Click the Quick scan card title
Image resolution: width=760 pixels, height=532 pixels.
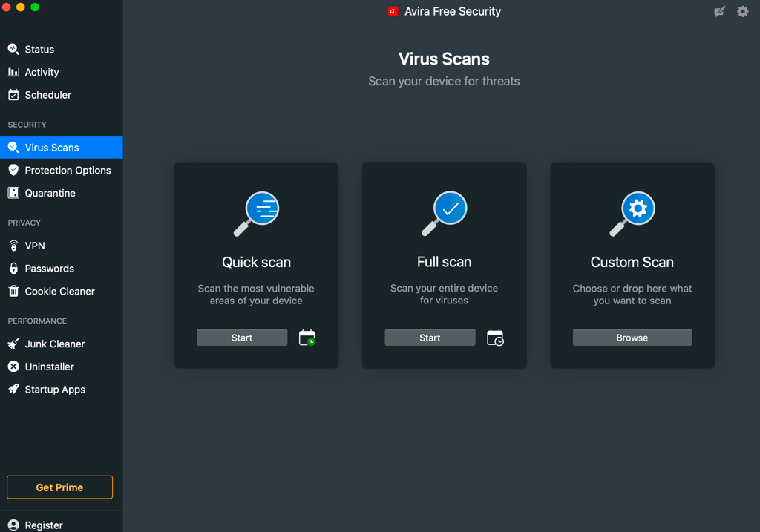tap(256, 262)
